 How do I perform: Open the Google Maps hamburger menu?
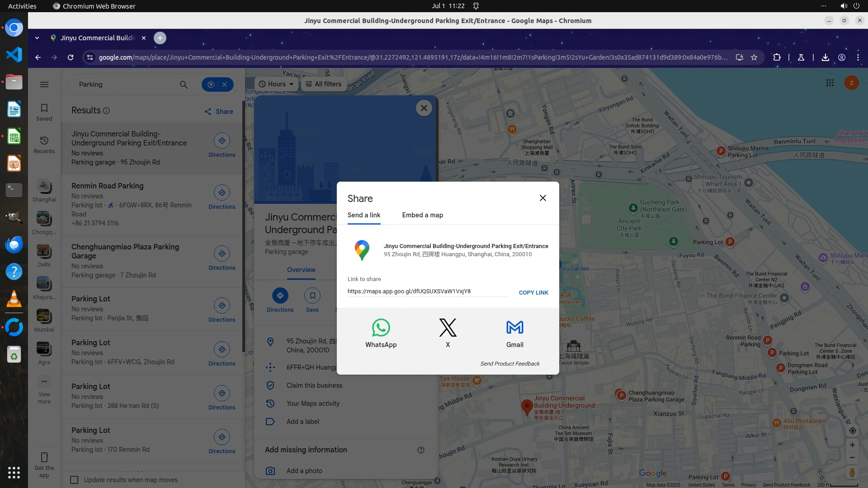[x=44, y=84]
